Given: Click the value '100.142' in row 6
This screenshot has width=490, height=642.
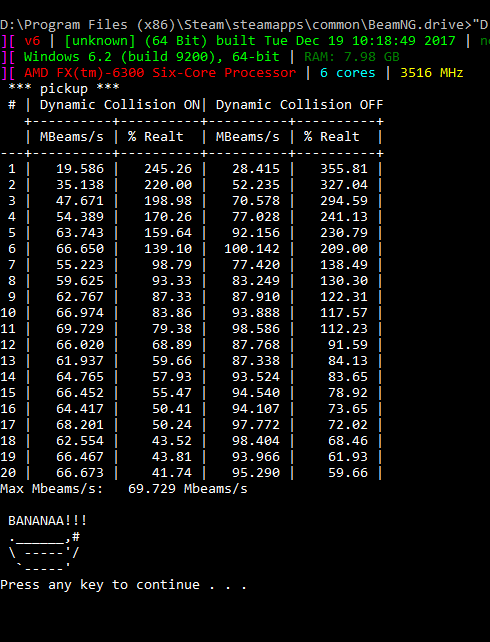Looking at the screenshot, I should point(252,249).
